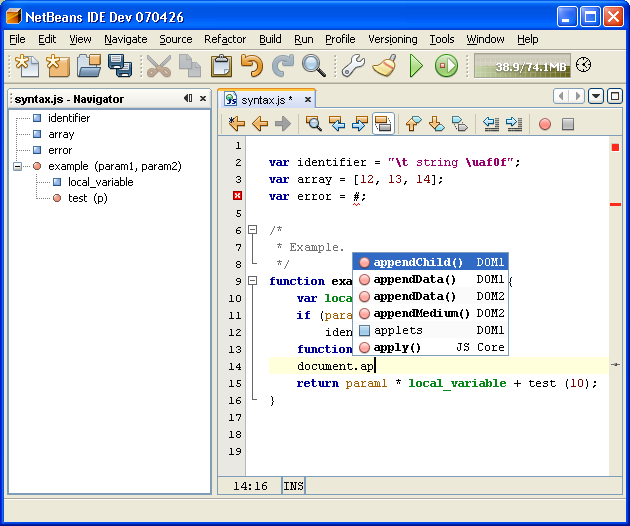Click Find Next Occurrence icon
Screen dimensions: 630x526
pyautogui.click(x=360, y=123)
